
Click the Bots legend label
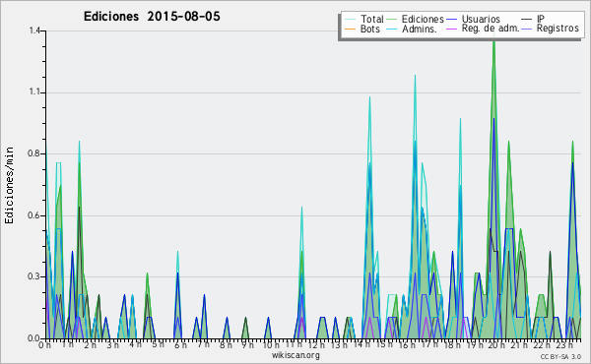(x=369, y=29)
